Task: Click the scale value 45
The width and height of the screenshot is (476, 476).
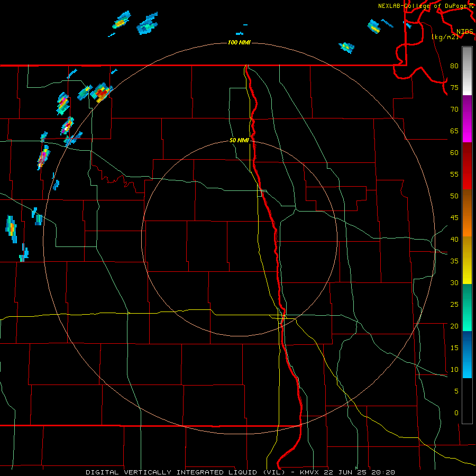Action: (x=454, y=218)
